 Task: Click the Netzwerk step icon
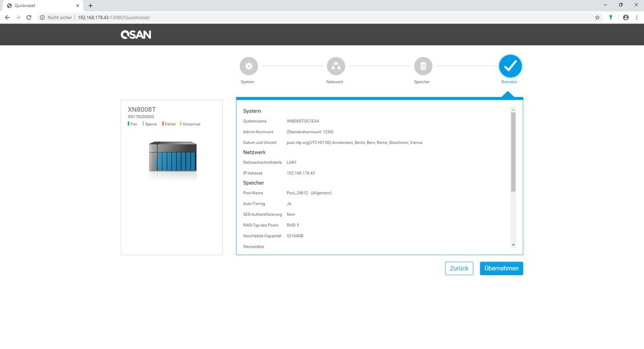point(336,66)
